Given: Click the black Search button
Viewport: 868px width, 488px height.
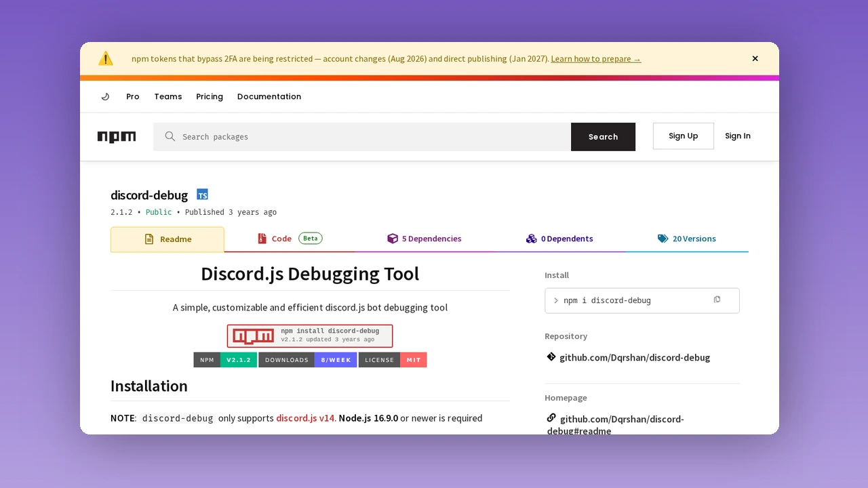Looking at the screenshot, I should point(603,137).
